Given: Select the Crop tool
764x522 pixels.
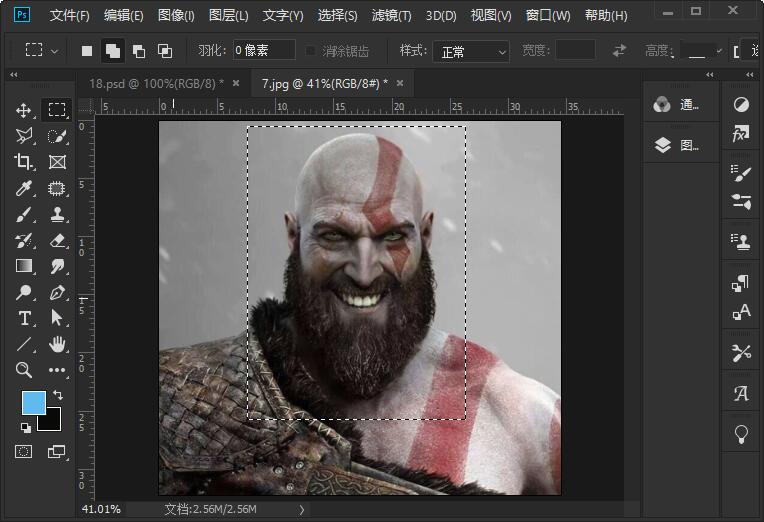Looking at the screenshot, I should [x=23, y=162].
